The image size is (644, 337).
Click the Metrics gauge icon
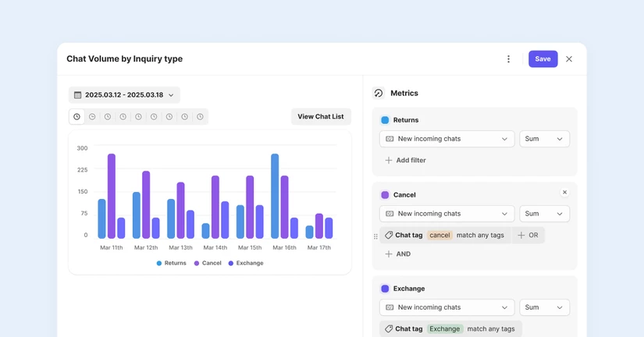click(379, 93)
